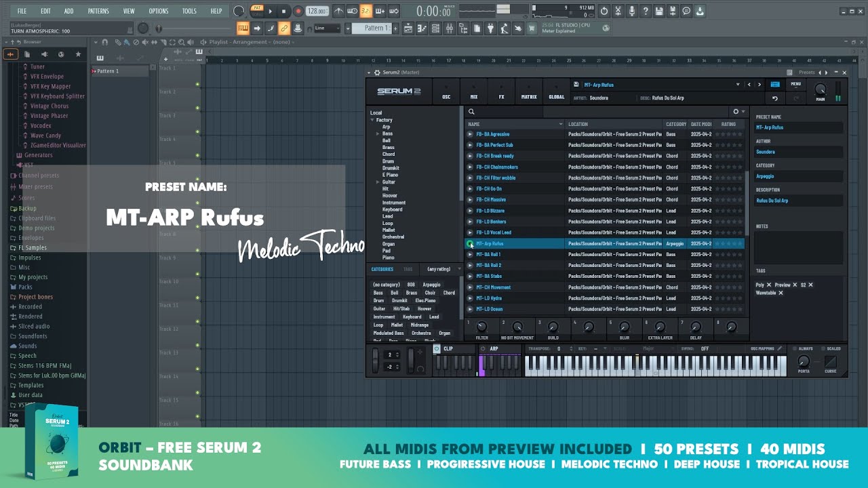Collapse the Factory folder in the tree
The width and height of the screenshot is (868, 488).
tap(372, 120)
